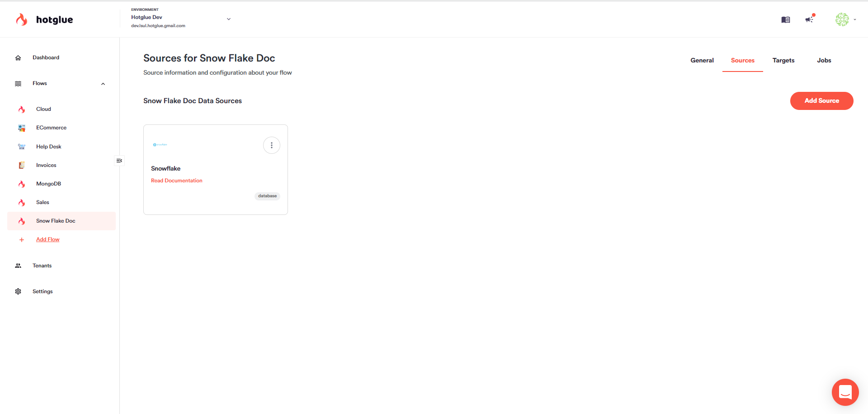868x414 pixels.
Task: Click the Snowflake source title
Action: tap(166, 168)
